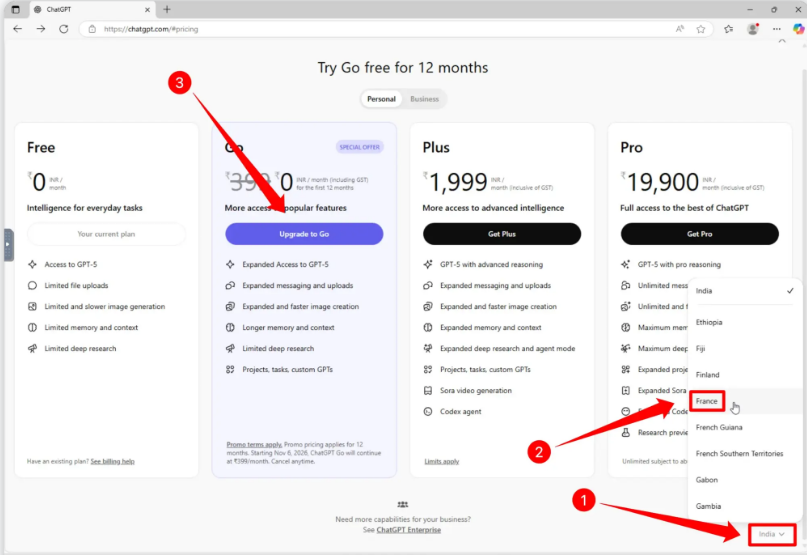Pick French Guiana from country list

coord(719,427)
